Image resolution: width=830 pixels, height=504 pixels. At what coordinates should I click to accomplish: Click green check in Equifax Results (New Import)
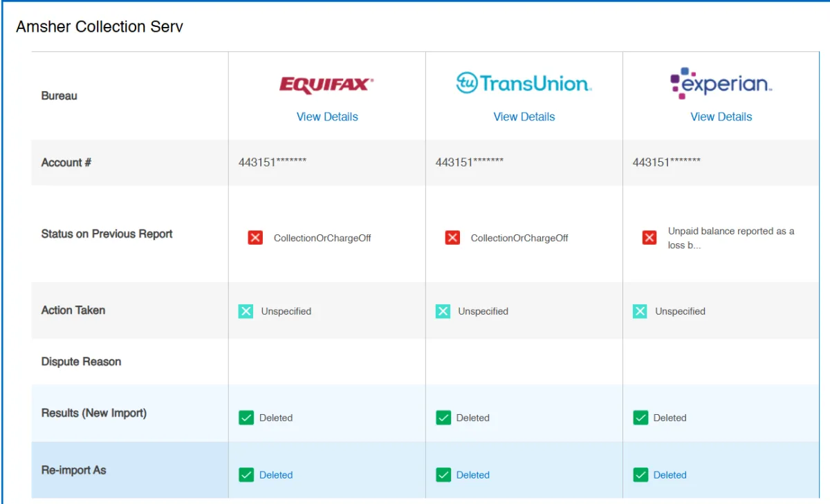(246, 418)
